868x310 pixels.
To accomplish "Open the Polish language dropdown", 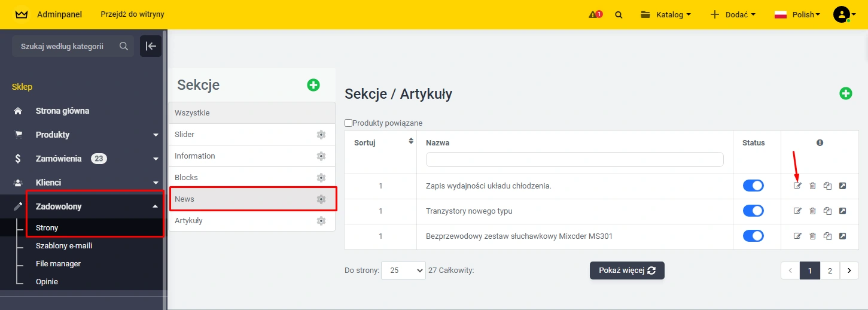I will tap(797, 14).
